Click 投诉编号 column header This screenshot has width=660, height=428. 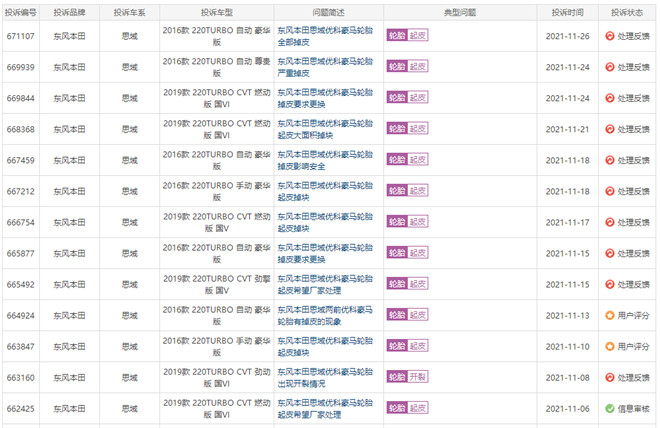pos(21,13)
